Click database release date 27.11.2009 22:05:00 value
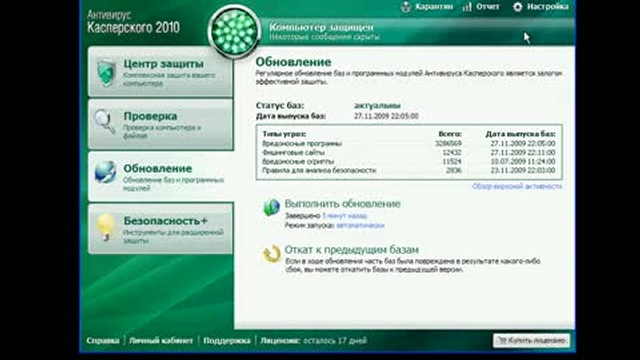This screenshot has width=640, height=360. pyautogui.click(x=386, y=116)
